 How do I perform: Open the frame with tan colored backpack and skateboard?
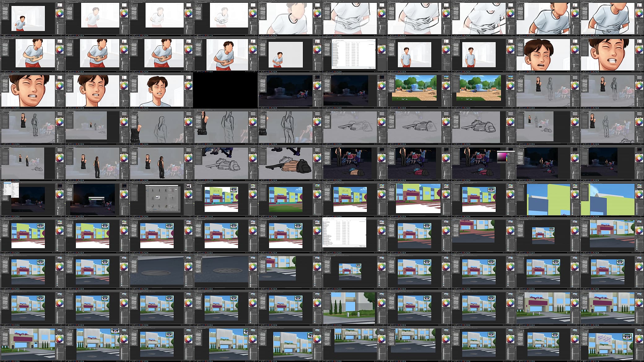pos(290,163)
